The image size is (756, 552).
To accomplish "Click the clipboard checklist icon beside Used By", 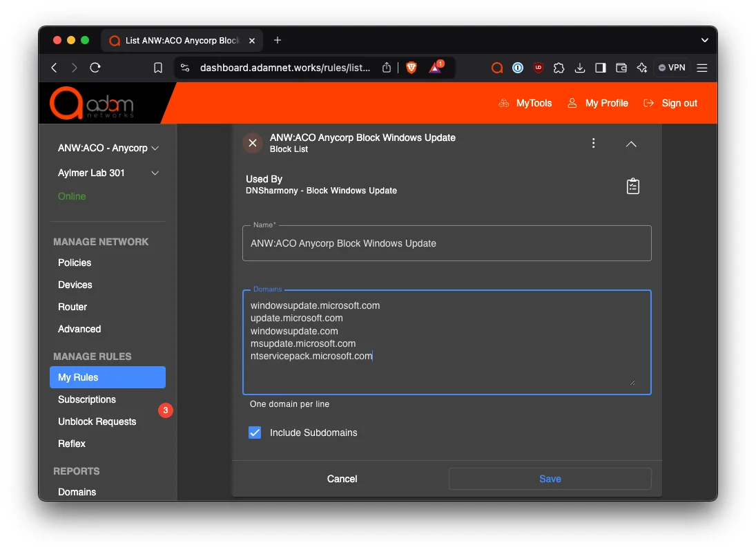I will tap(633, 187).
